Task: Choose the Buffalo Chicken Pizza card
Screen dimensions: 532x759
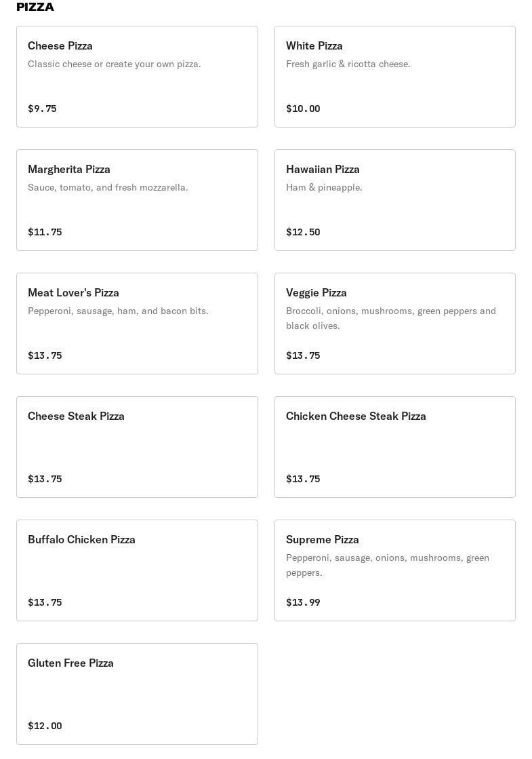Action: [x=137, y=570]
